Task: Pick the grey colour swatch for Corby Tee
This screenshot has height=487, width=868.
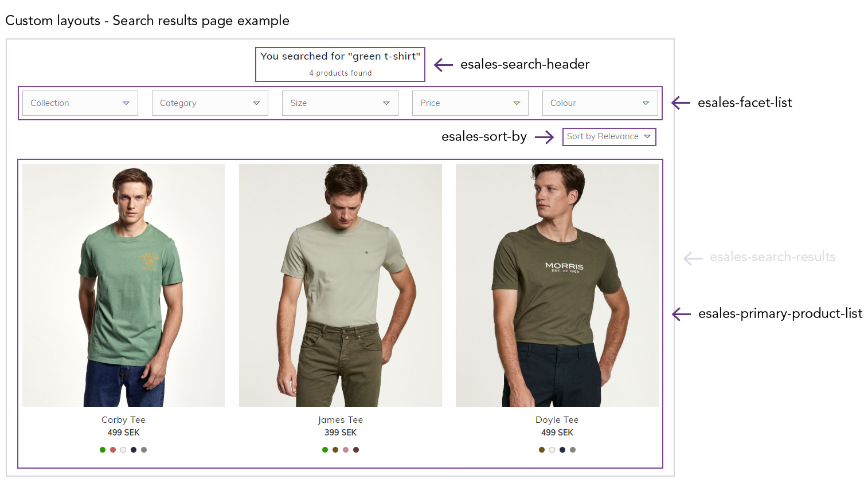Action: pos(144,450)
